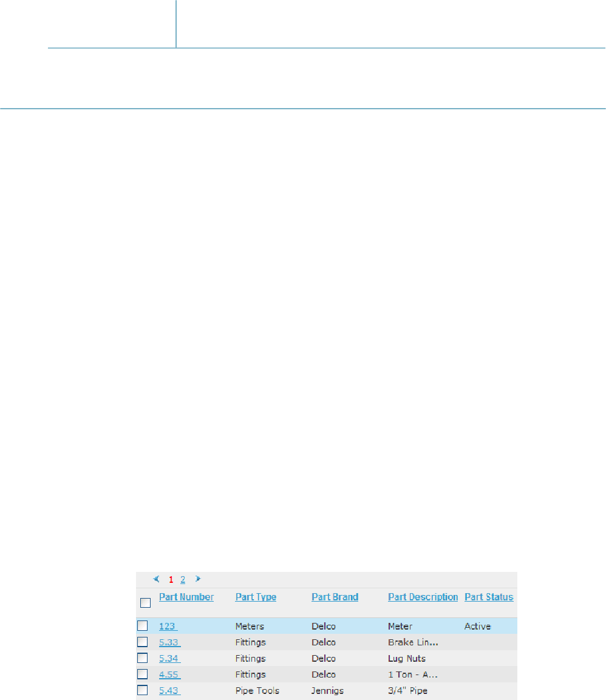Select the Jennigs brand cell
This screenshot has width=606, height=700.
[x=327, y=691]
